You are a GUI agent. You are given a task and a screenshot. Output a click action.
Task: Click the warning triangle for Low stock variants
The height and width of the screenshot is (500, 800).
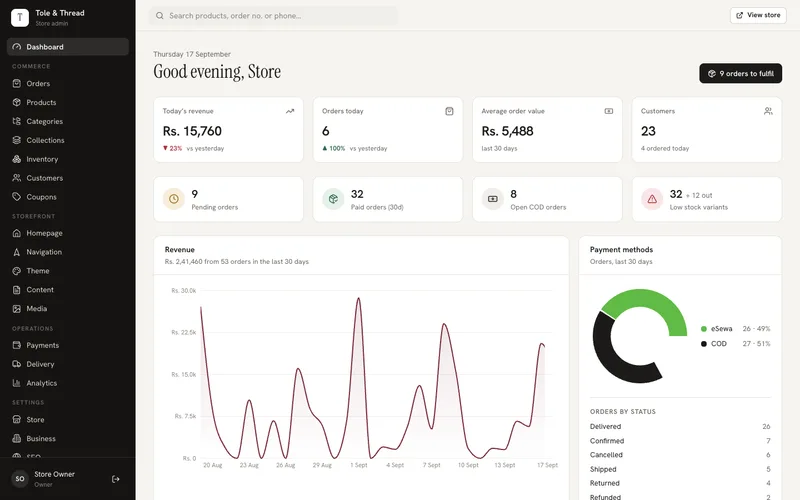coord(652,199)
